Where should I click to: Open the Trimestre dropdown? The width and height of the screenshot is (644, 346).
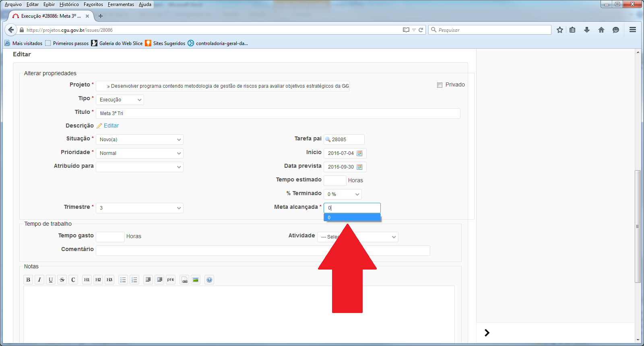click(139, 208)
